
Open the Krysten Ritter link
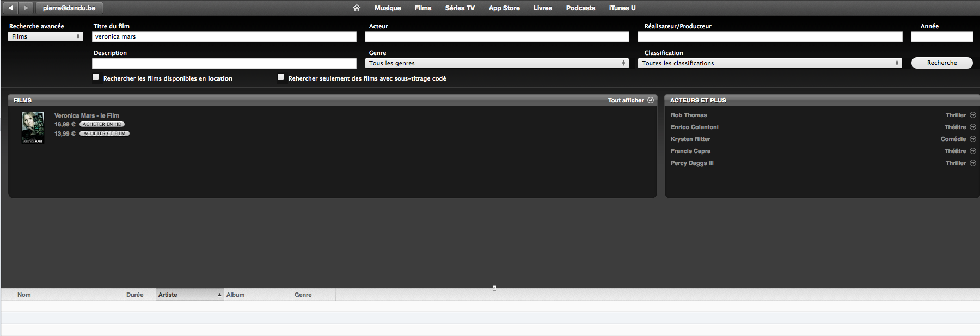coord(690,139)
